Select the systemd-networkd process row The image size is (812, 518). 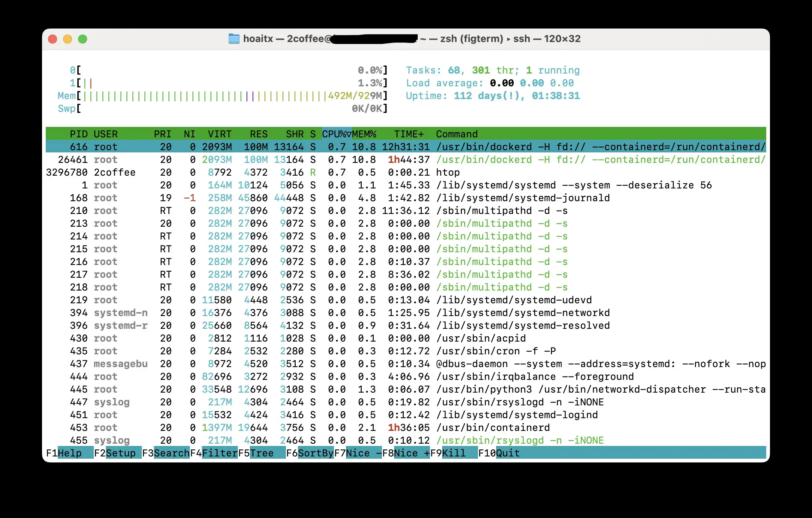(406, 313)
